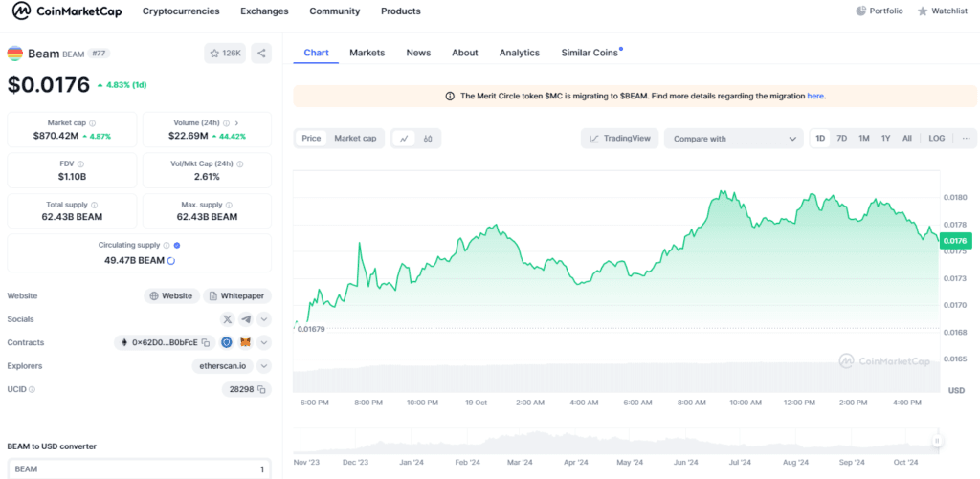Show Volume (24h) info icon
The height and width of the screenshot is (479, 980).
point(226,123)
